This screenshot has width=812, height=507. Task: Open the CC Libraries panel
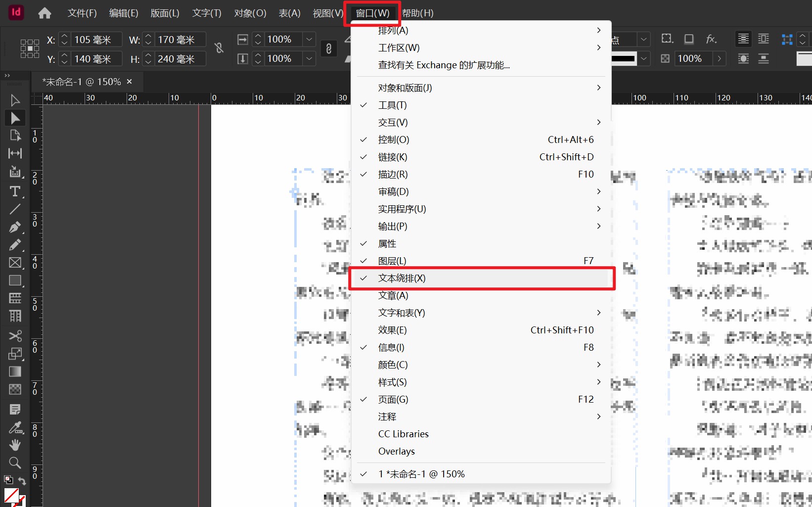[403, 434]
